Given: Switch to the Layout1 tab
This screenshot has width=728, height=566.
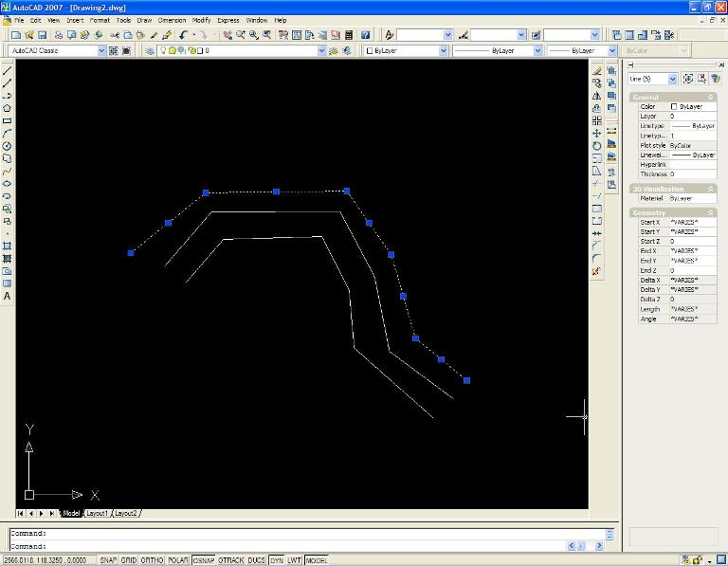Looking at the screenshot, I should (97, 513).
